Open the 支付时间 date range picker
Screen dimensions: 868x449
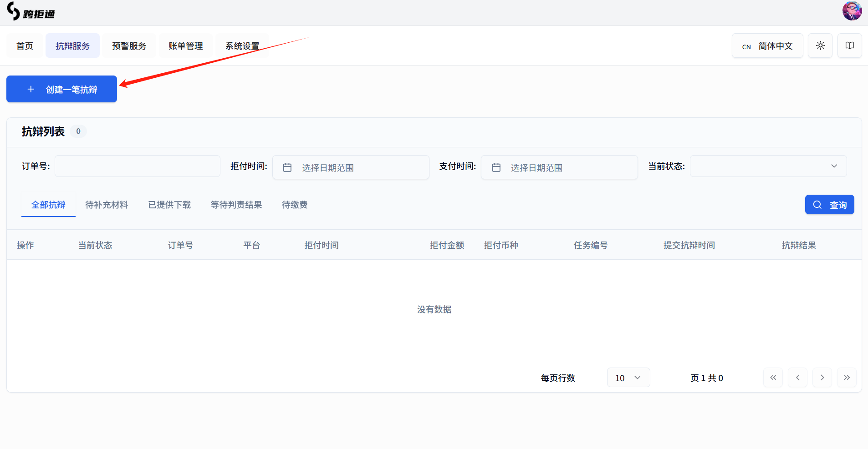click(x=559, y=167)
